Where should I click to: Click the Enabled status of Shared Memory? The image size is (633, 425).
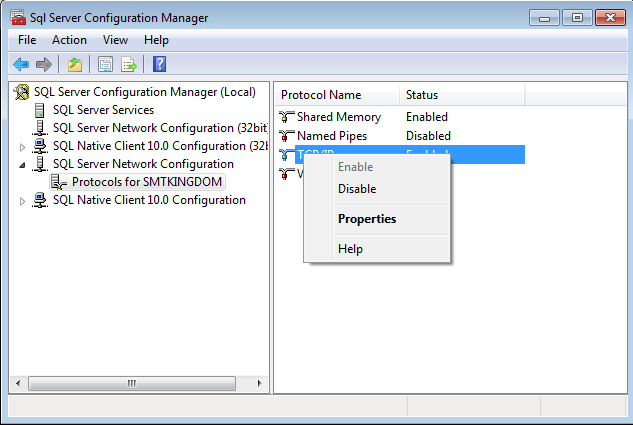coord(427,117)
